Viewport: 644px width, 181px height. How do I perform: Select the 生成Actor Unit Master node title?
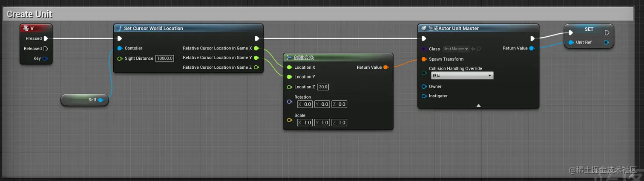pos(454,29)
